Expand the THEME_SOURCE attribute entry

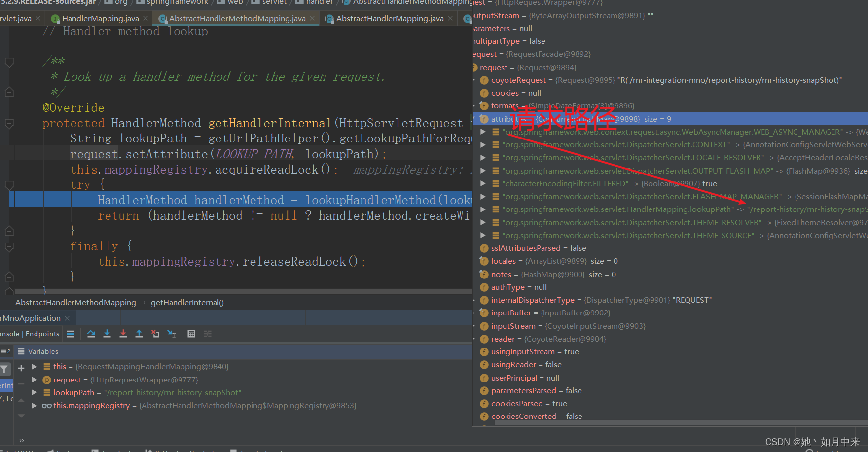click(483, 235)
